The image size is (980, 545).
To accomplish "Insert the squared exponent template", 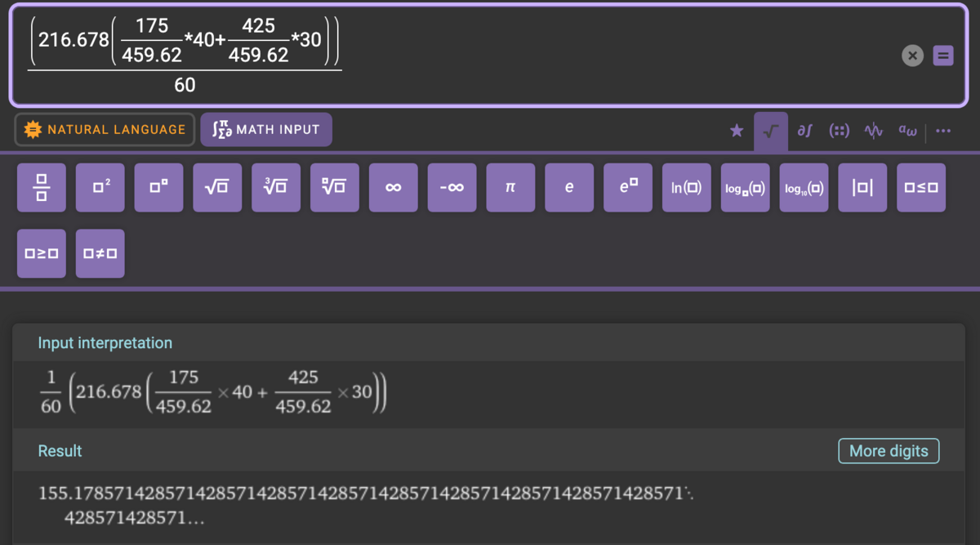I will pos(100,187).
